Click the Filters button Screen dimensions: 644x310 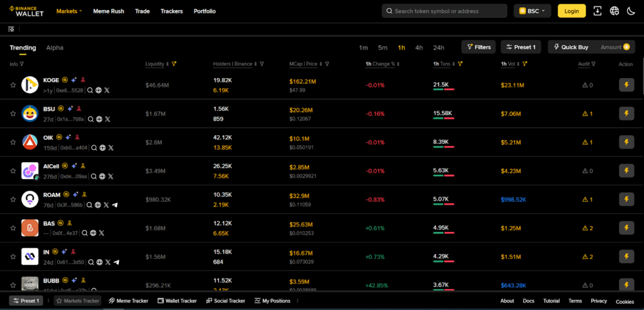(479, 47)
